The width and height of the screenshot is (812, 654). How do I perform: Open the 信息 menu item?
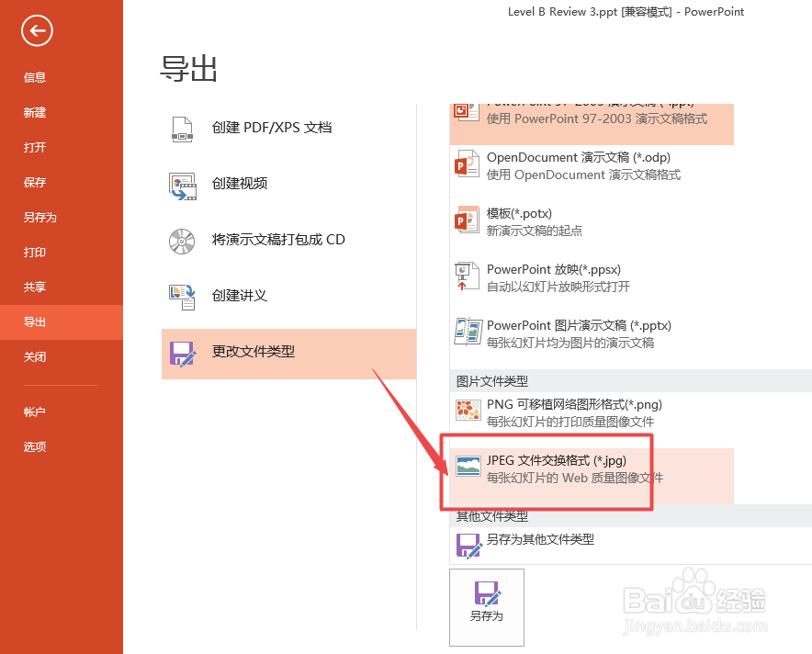[x=35, y=78]
